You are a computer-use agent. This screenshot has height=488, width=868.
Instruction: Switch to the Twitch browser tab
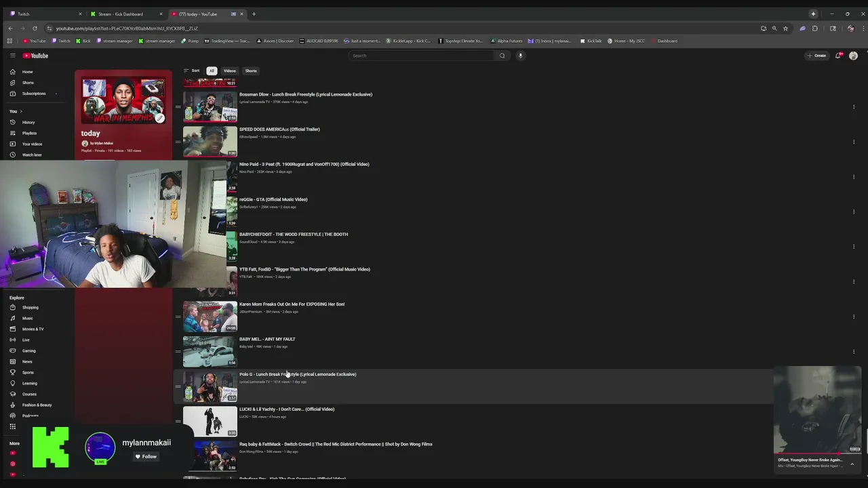click(x=45, y=14)
